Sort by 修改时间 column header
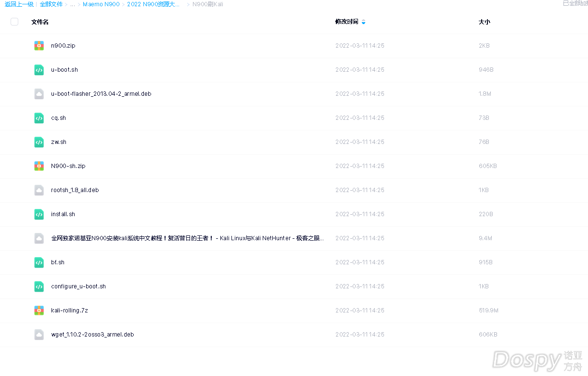 tap(347, 22)
